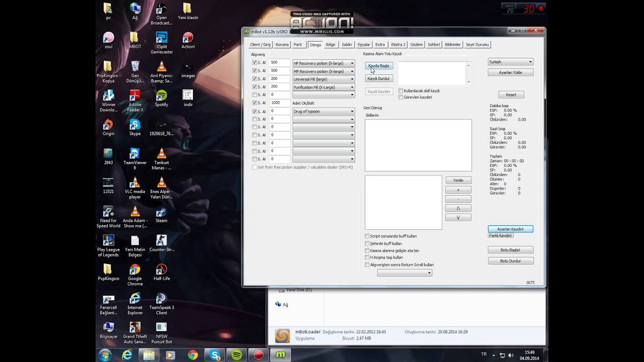Viewport: 644px width, 362px height.
Task: Switch to the Parti tab
Action: 298,45
